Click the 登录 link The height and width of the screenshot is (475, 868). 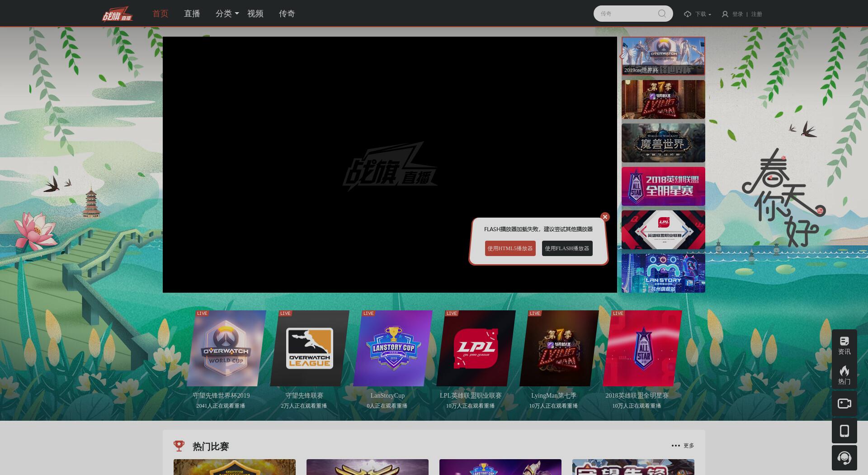point(738,14)
